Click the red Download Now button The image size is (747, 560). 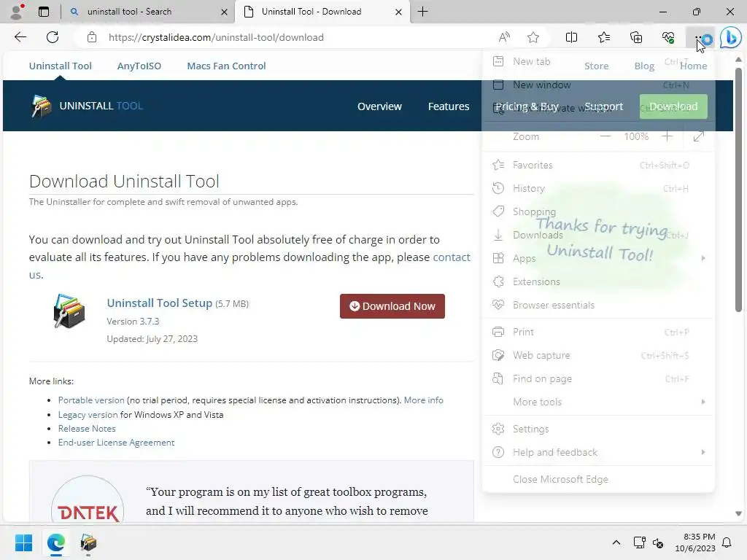point(392,306)
